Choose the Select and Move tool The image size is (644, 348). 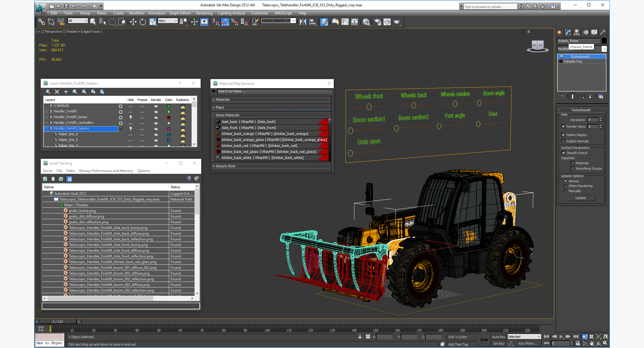[x=133, y=22]
